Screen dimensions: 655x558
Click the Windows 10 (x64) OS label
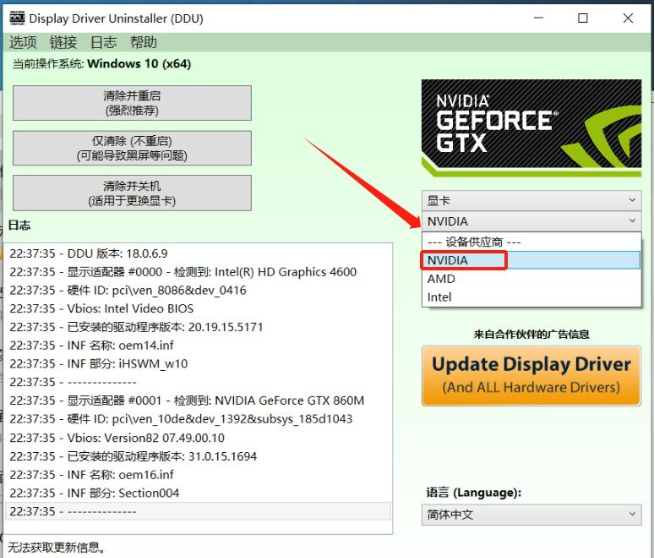139,64
